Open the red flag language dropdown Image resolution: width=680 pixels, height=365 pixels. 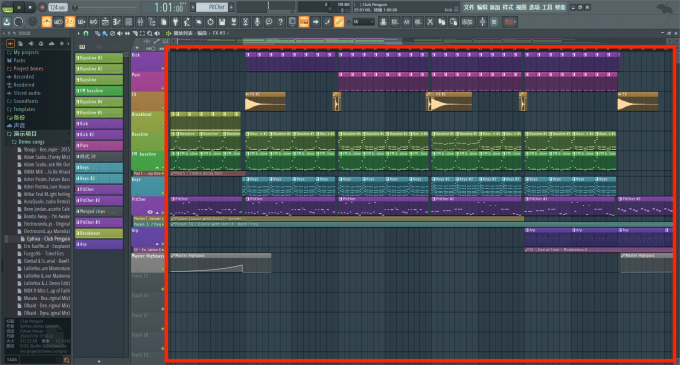click(509, 22)
